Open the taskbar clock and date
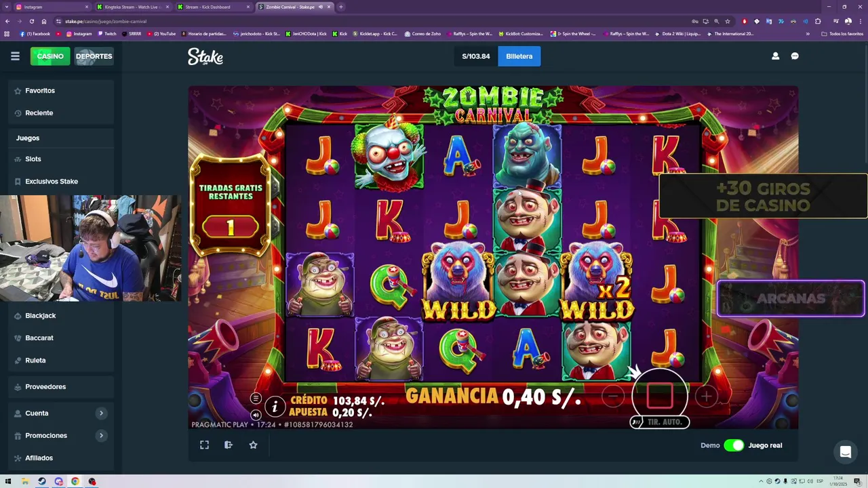 tap(839, 481)
